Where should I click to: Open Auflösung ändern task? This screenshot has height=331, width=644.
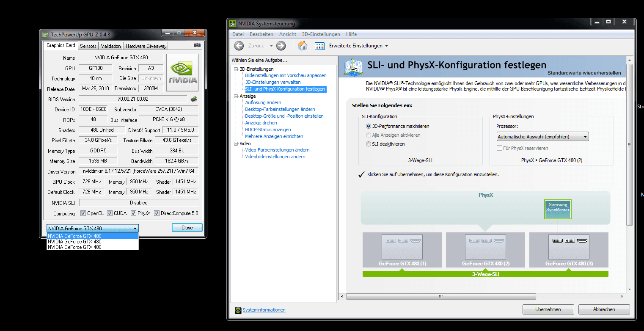[x=263, y=102]
